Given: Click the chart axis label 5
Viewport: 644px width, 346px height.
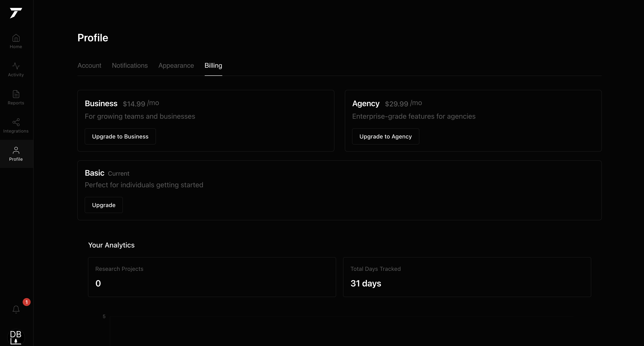Looking at the screenshot, I should pyautogui.click(x=104, y=317).
